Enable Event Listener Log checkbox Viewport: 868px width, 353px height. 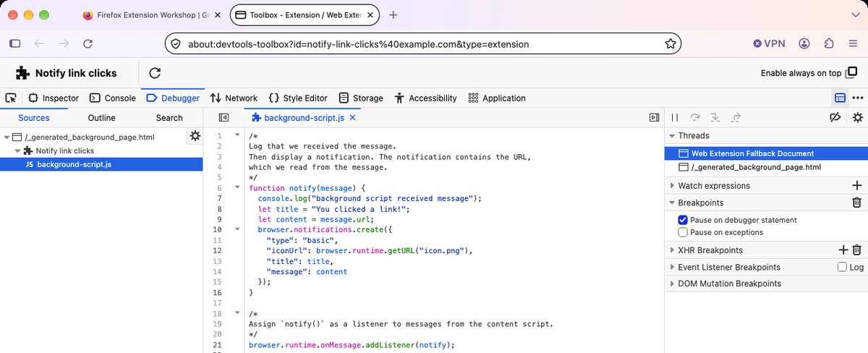[842, 267]
